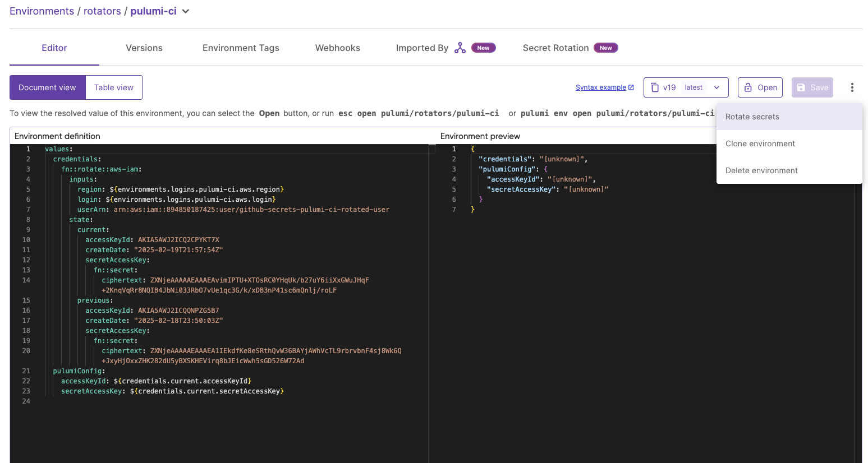Click the copy icon in version selector
Image resolution: width=868 pixels, height=463 pixels.
(x=654, y=87)
